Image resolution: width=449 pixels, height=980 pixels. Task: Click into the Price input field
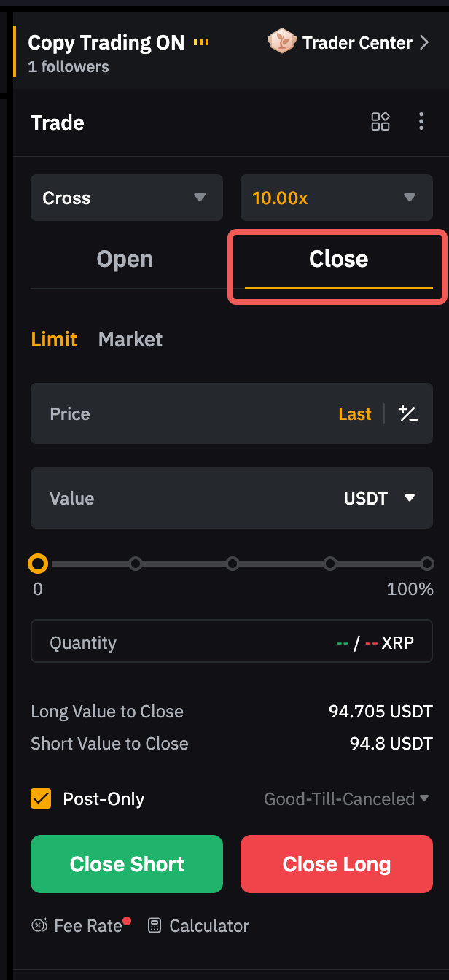click(x=182, y=414)
